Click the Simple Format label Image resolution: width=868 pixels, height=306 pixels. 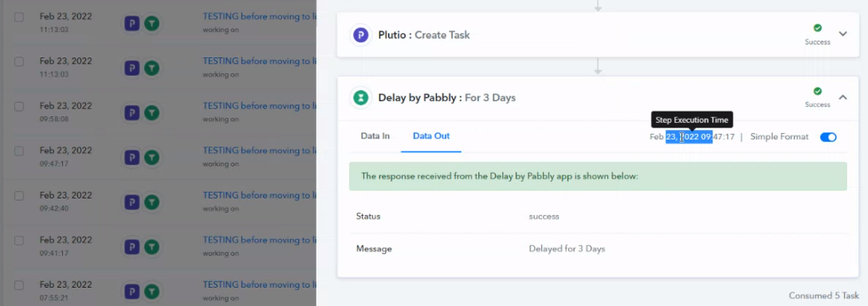[x=779, y=137]
